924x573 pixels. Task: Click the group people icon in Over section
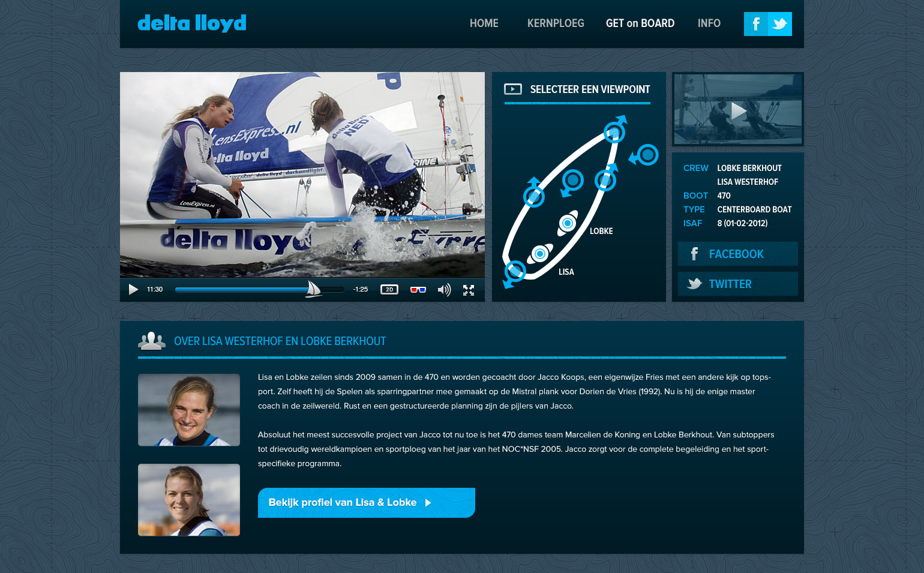152,341
